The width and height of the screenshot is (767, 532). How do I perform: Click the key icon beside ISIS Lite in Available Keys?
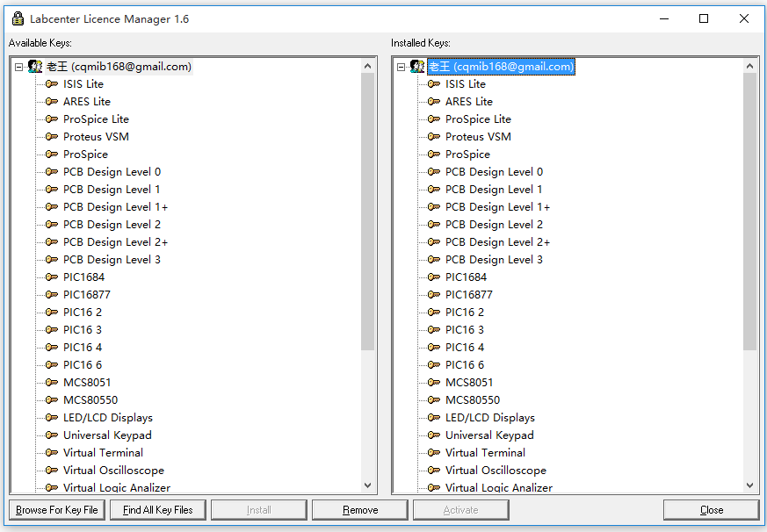[x=52, y=84]
